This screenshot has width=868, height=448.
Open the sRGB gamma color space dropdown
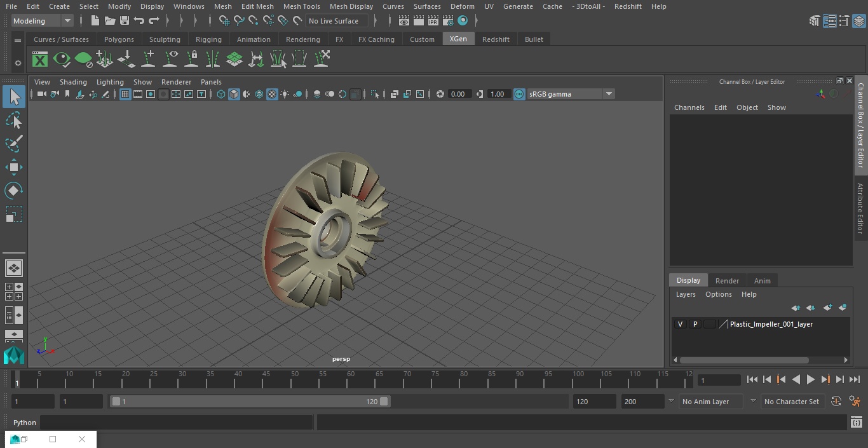(571, 94)
